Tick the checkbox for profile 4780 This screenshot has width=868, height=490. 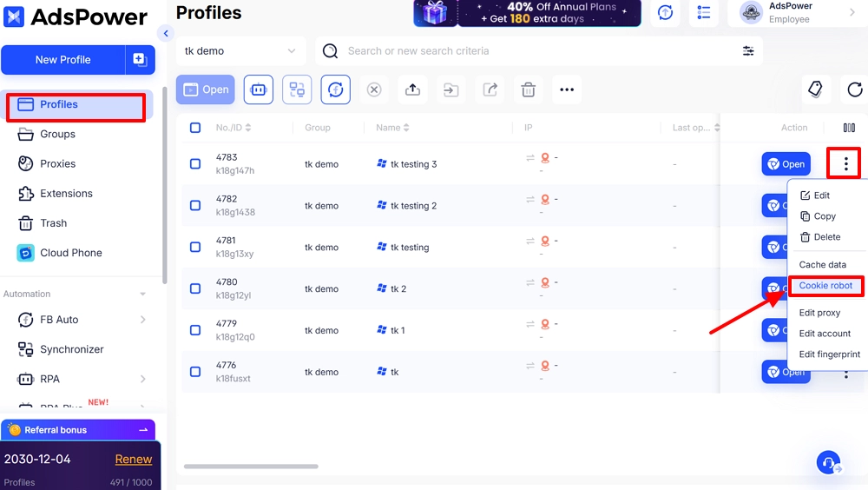click(195, 288)
